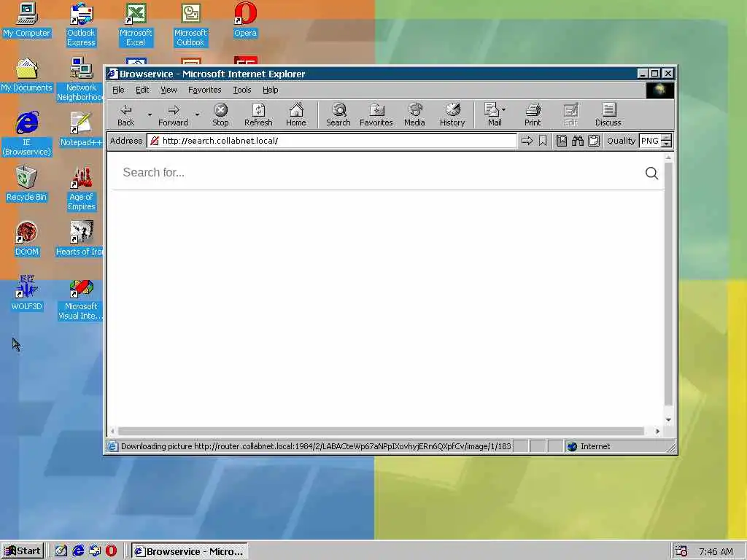Go Back in Internet Explorer toolbar
The width and height of the screenshot is (747, 560).
[x=125, y=114]
